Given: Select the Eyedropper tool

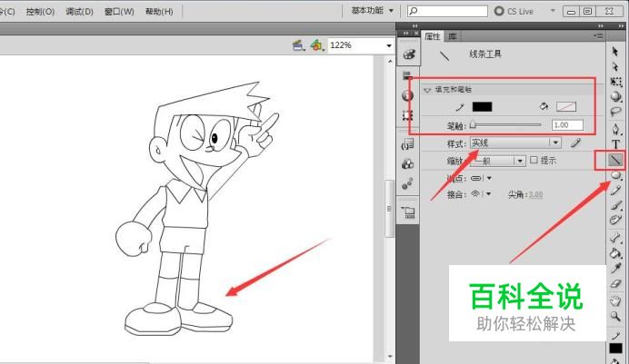Looking at the screenshot, I should tap(615, 268).
